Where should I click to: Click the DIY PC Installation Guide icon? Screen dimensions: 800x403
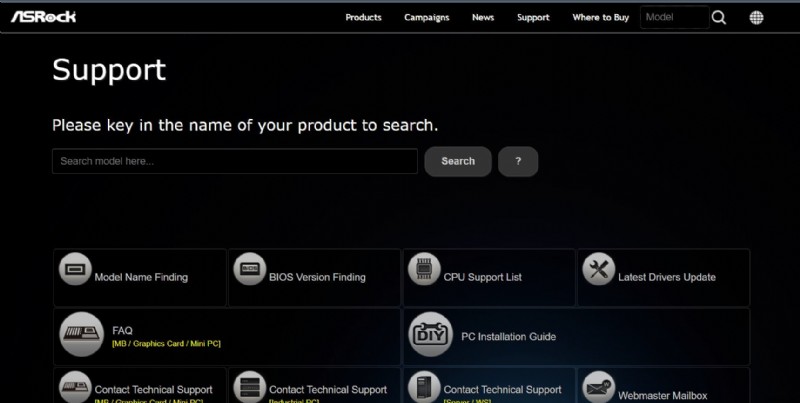[431, 334]
